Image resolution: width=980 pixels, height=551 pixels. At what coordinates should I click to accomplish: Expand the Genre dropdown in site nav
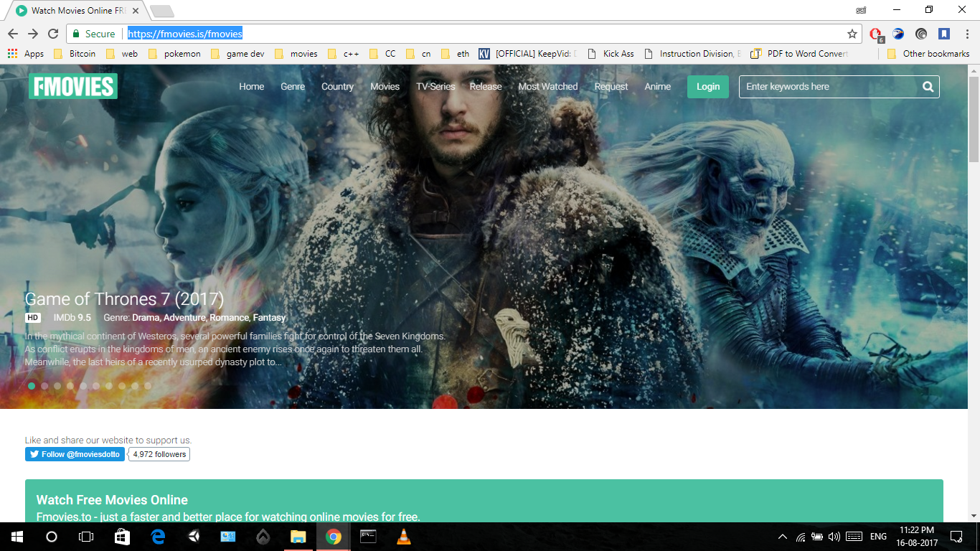click(x=293, y=87)
